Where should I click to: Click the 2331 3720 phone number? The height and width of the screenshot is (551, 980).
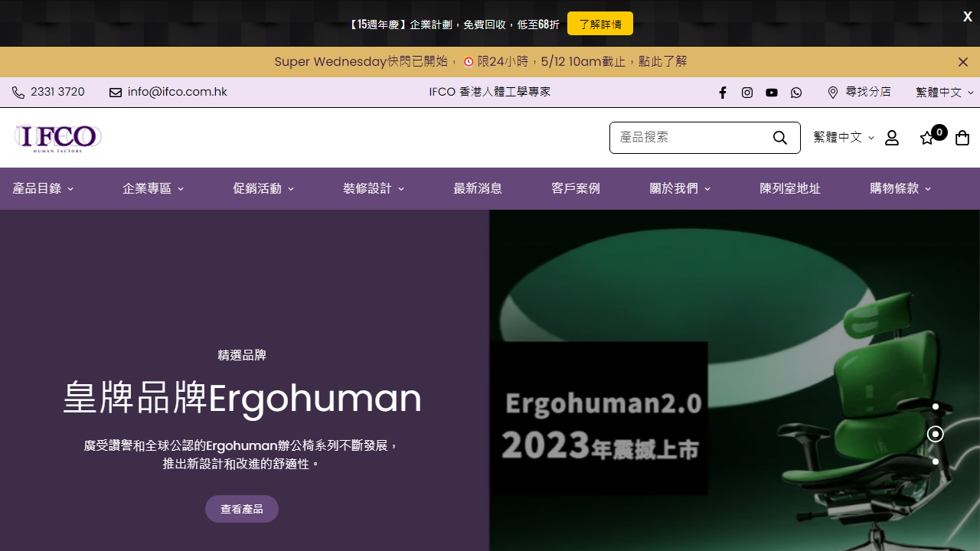(x=57, y=92)
